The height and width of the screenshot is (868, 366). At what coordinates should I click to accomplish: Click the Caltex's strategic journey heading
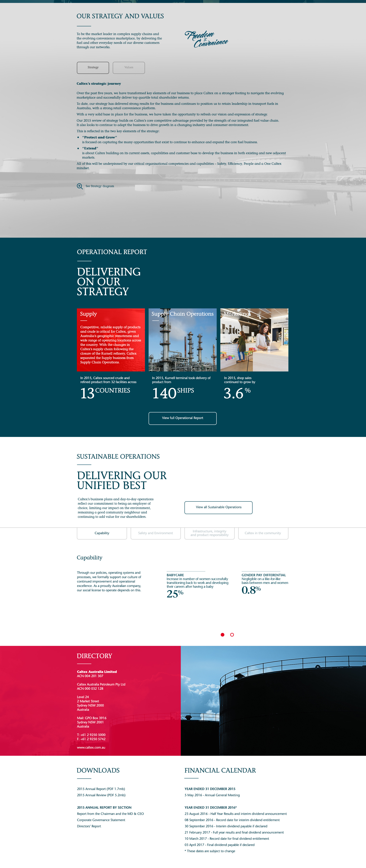tap(99, 84)
